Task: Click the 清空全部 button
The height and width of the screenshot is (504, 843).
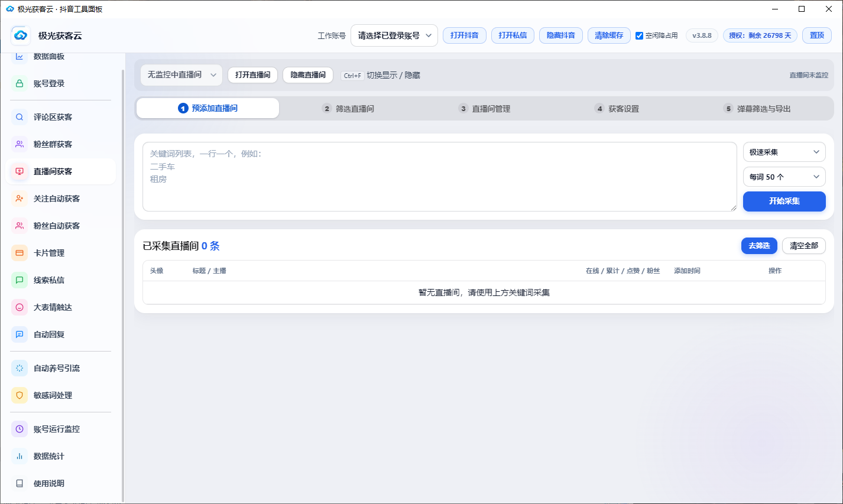Action: click(804, 246)
